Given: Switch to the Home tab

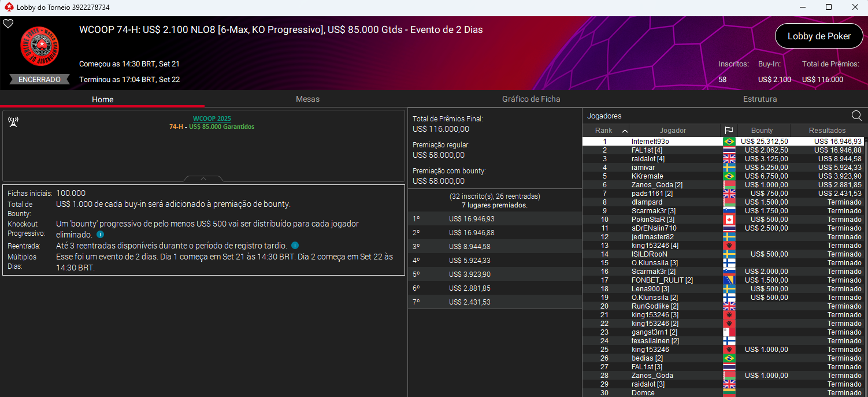Looking at the screenshot, I should [102, 99].
